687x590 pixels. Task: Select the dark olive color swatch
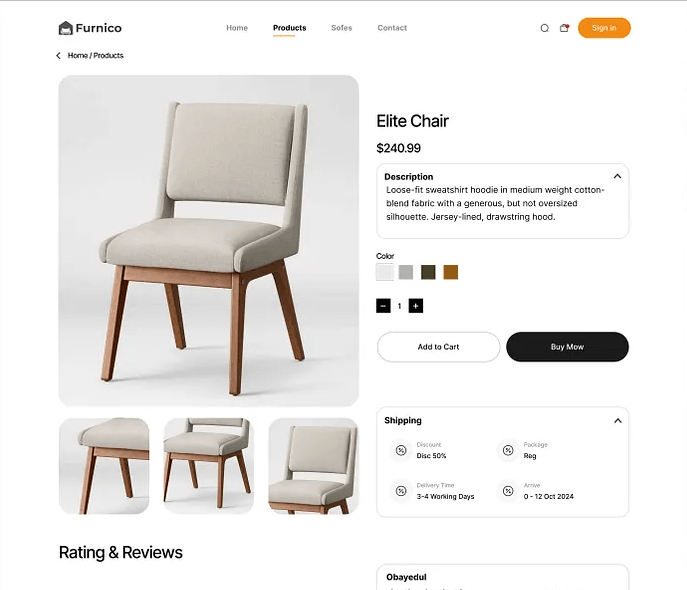pos(428,272)
